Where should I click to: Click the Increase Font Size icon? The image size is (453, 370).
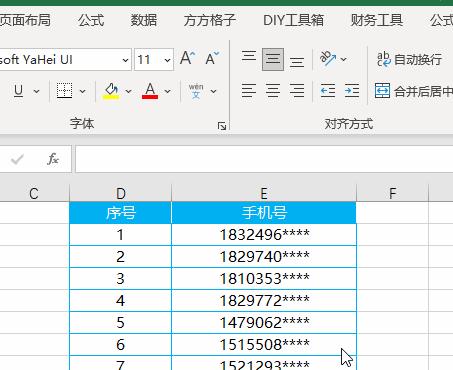pos(187,59)
